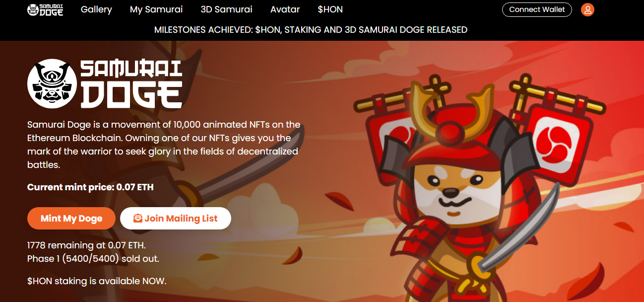Viewport: 644px width, 302px height.
Task: Join Mailing List via white button
Action: pos(176,219)
